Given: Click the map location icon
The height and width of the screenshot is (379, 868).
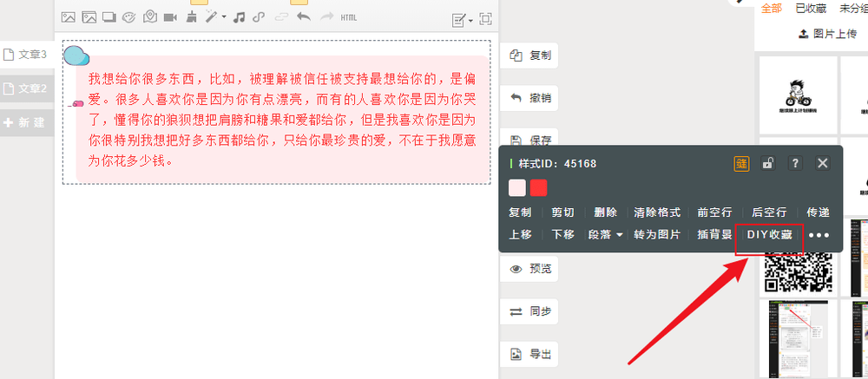Looking at the screenshot, I should (x=149, y=17).
